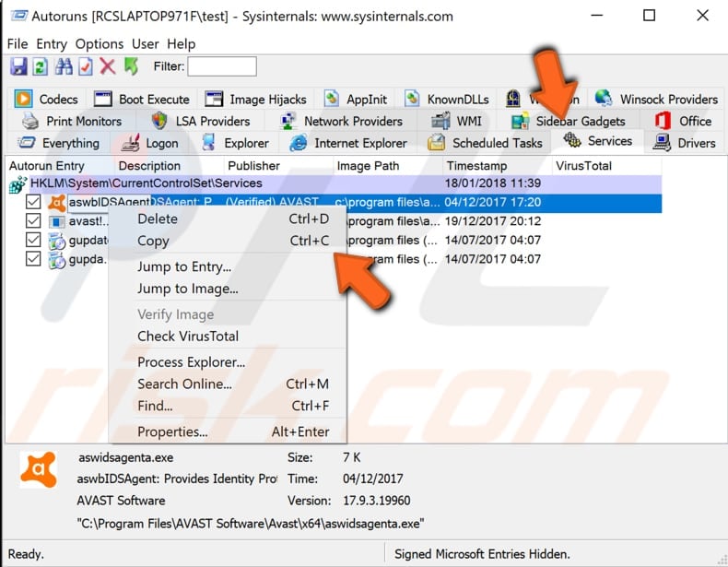Open the Winsock Providers tab
This screenshot has width=728, height=567.
[x=656, y=99]
